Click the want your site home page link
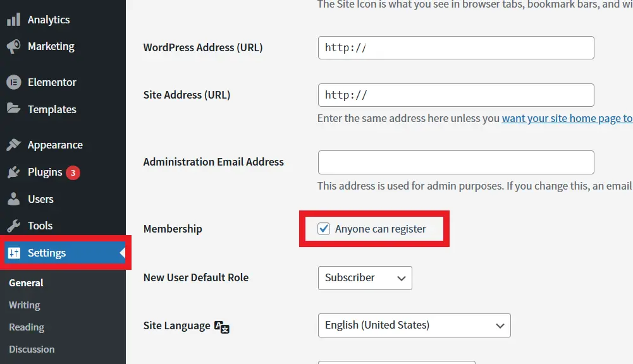Image resolution: width=633 pixels, height=364 pixels. 566,118
